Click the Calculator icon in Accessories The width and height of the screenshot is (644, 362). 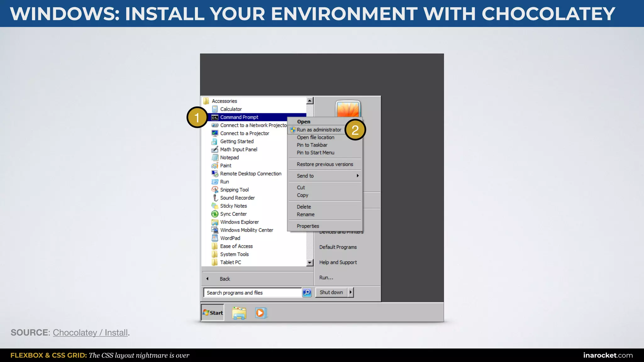[215, 109]
